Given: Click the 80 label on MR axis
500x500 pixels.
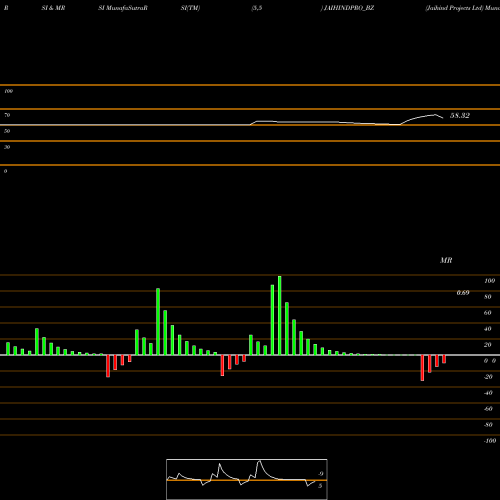Looking at the screenshot, I should [488, 297].
